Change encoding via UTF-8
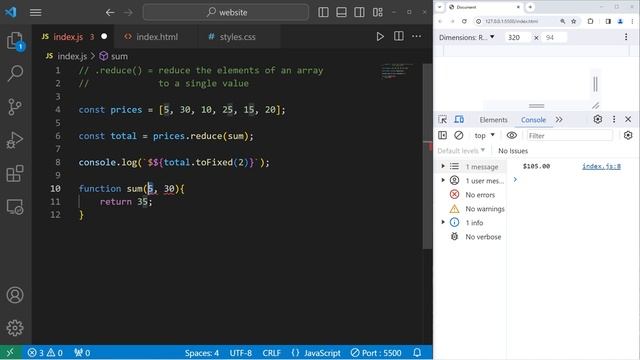The image size is (640, 360). (240, 353)
